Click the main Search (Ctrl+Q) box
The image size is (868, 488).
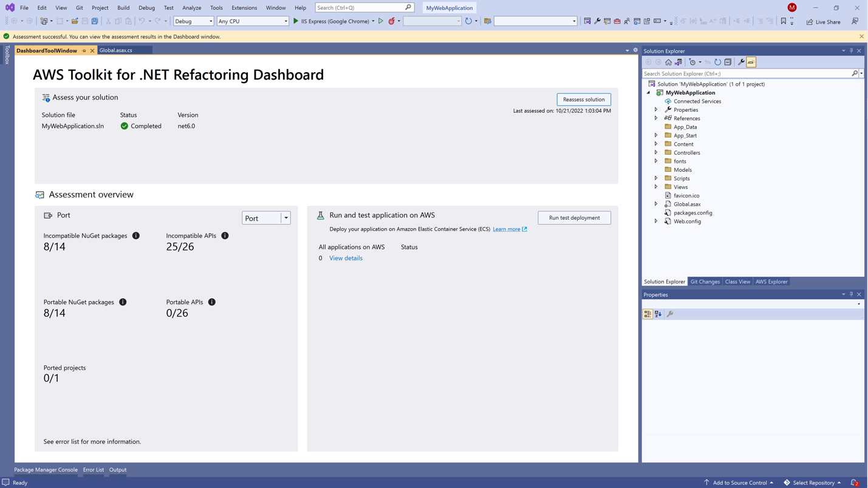(x=364, y=8)
